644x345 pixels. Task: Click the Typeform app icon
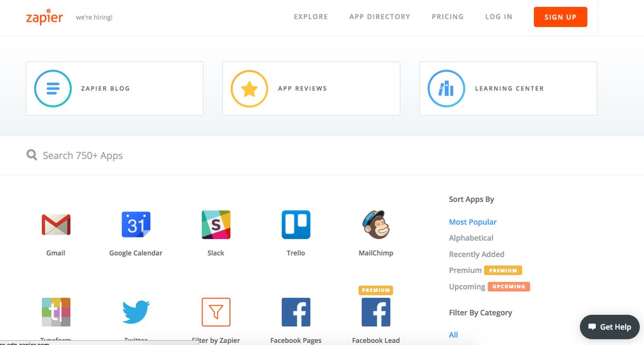[x=56, y=312]
